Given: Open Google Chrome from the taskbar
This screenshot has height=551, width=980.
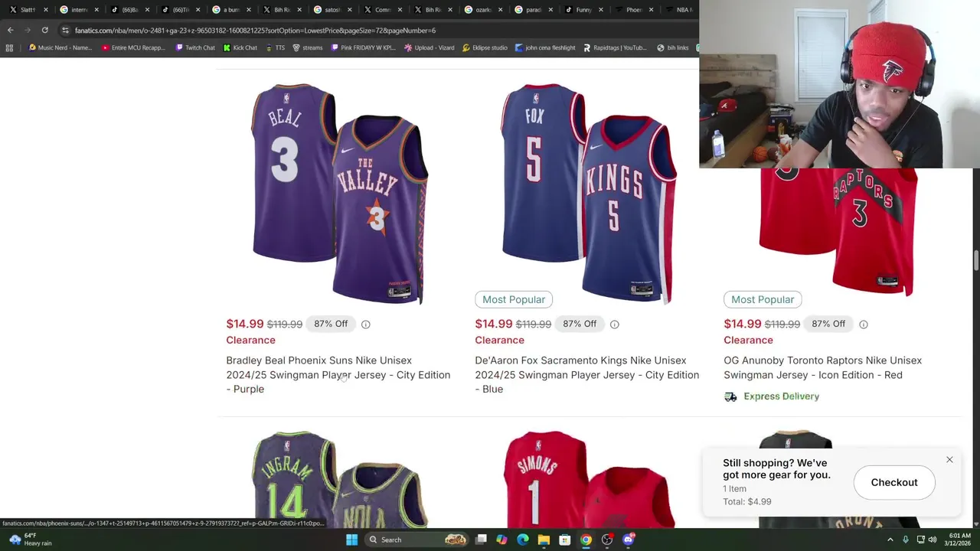Looking at the screenshot, I should [x=586, y=540].
